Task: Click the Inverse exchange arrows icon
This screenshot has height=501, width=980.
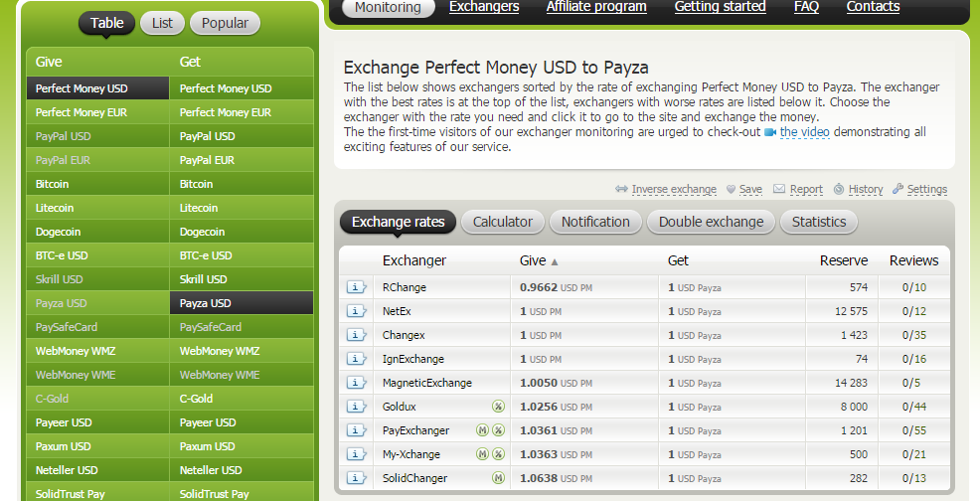Action: pyautogui.click(x=621, y=188)
